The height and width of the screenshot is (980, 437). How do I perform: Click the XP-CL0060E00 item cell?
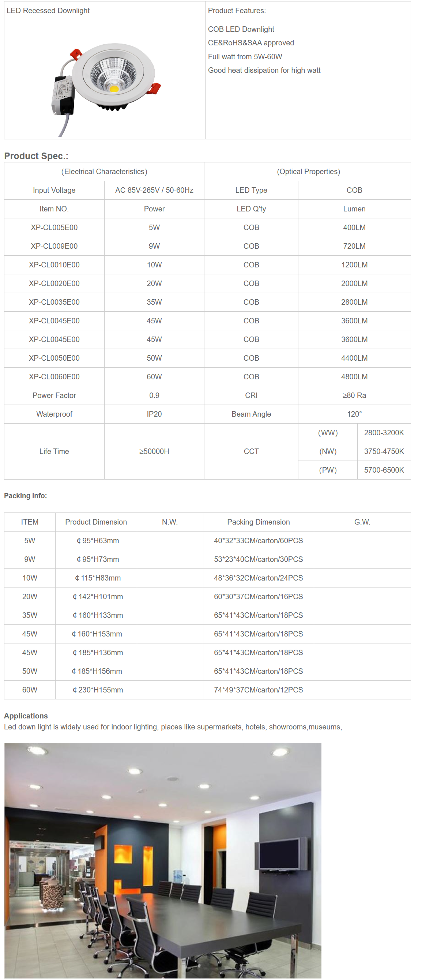pyautogui.click(x=54, y=377)
